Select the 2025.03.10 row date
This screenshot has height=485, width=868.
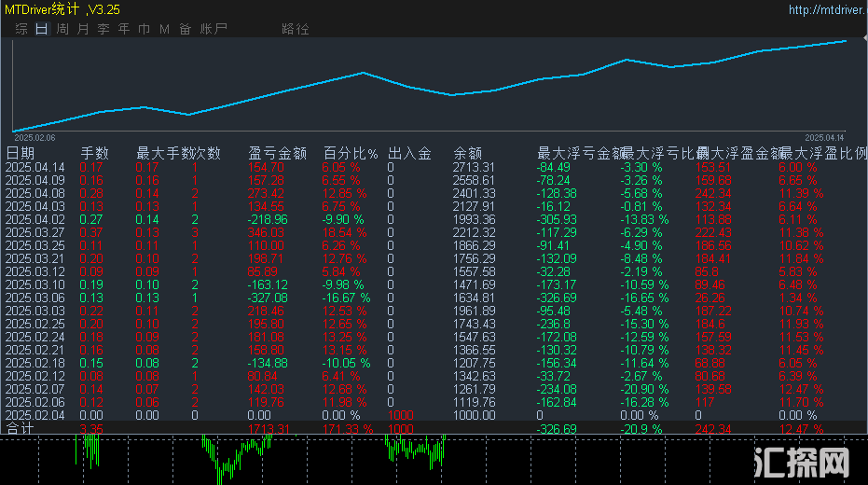click(x=34, y=284)
